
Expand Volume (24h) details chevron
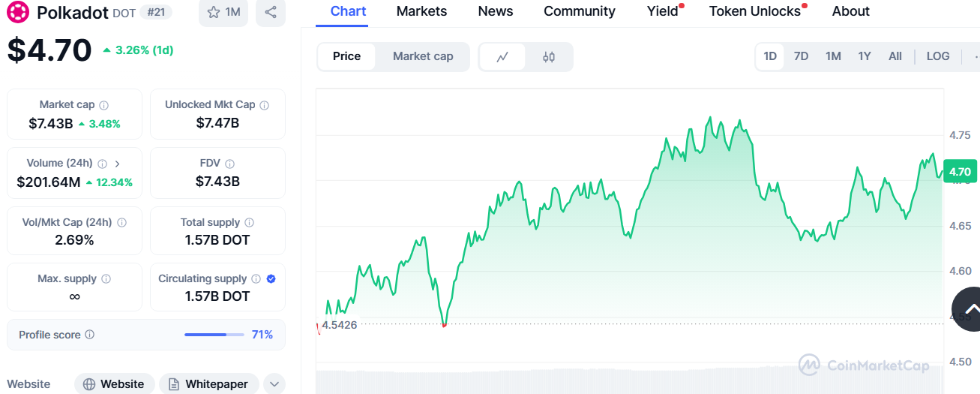coord(117,164)
